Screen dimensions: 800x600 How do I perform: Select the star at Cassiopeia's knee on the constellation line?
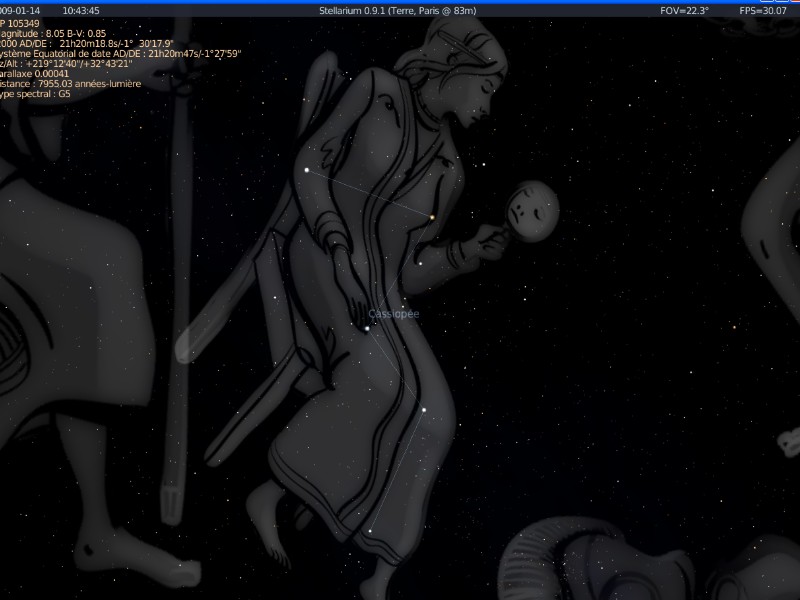click(x=424, y=410)
